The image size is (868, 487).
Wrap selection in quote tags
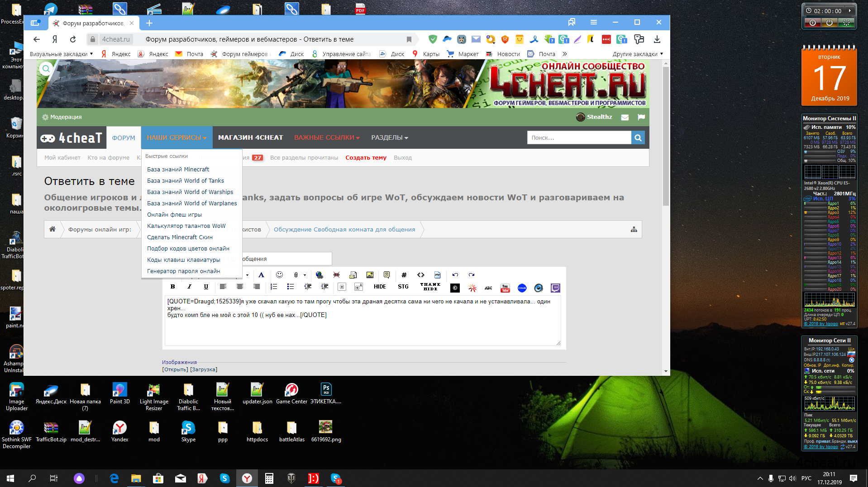pos(386,275)
